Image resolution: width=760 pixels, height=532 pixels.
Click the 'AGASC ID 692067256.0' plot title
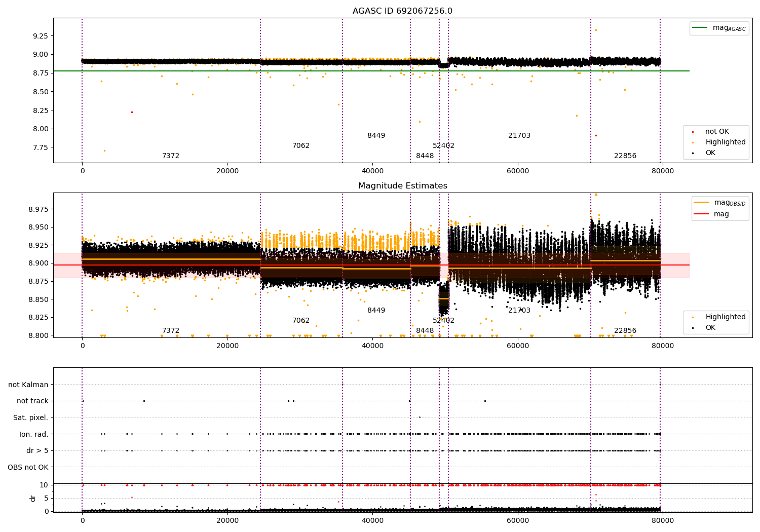[x=402, y=11]
